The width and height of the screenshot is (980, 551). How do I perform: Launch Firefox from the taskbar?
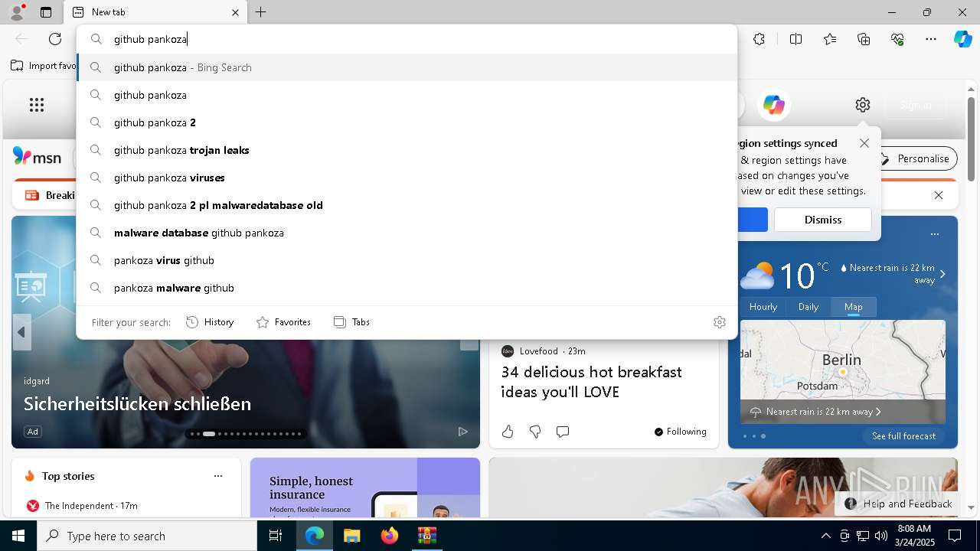[x=390, y=536]
